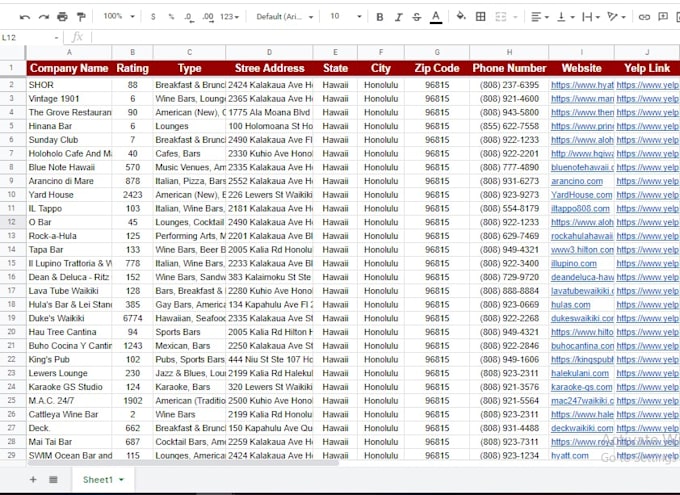
Task: Click the Add sheet plus button
Action: [33, 479]
